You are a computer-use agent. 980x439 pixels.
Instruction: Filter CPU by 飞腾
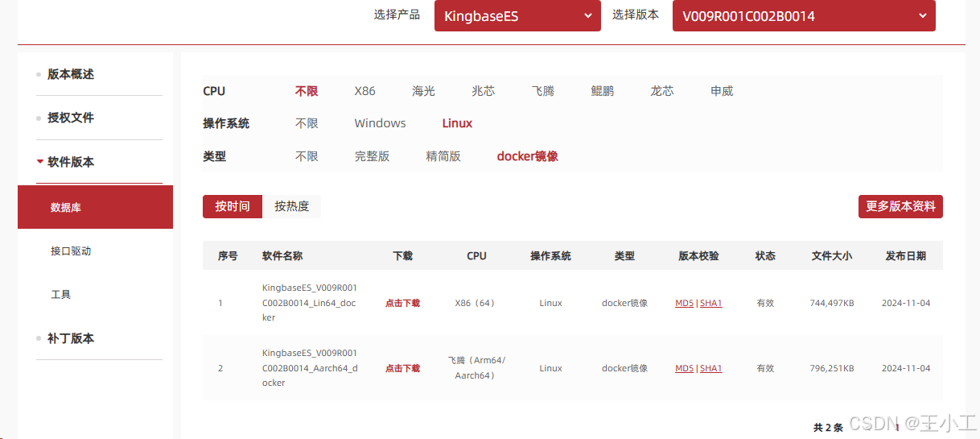click(543, 91)
